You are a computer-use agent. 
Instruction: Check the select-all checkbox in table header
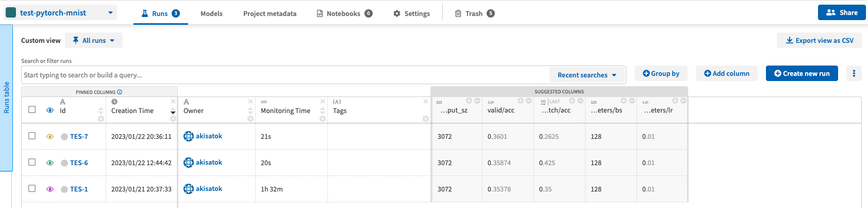click(x=32, y=109)
